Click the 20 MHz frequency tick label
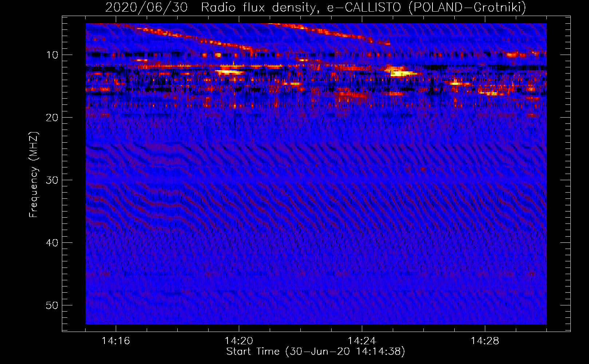 52,118
